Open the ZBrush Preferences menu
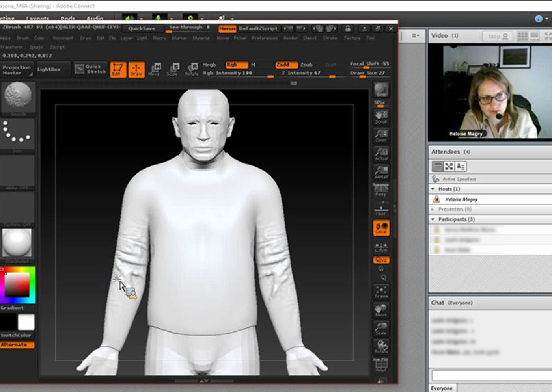 [265, 38]
